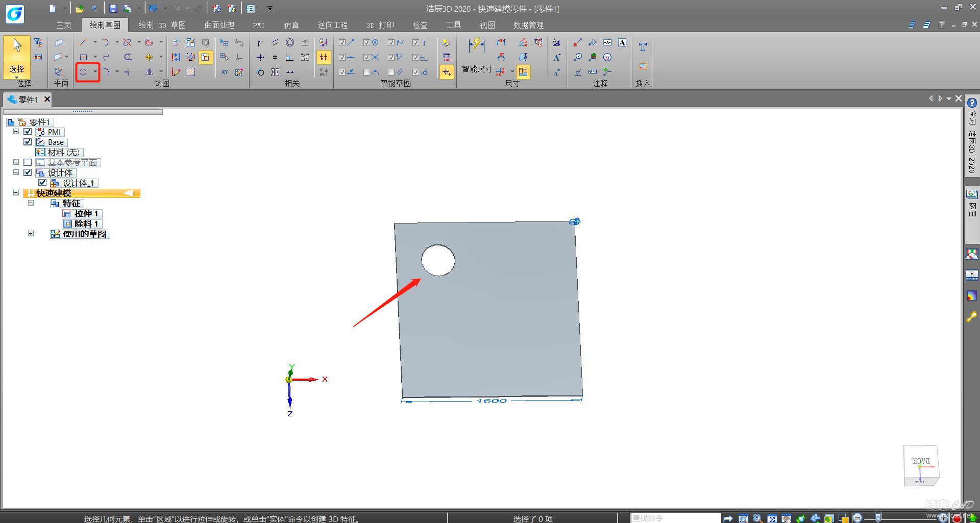Choose the Mirror sketch tool

pos(149,72)
